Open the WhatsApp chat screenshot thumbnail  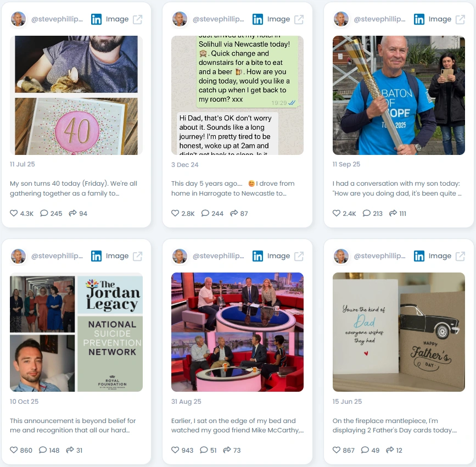pos(237,95)
